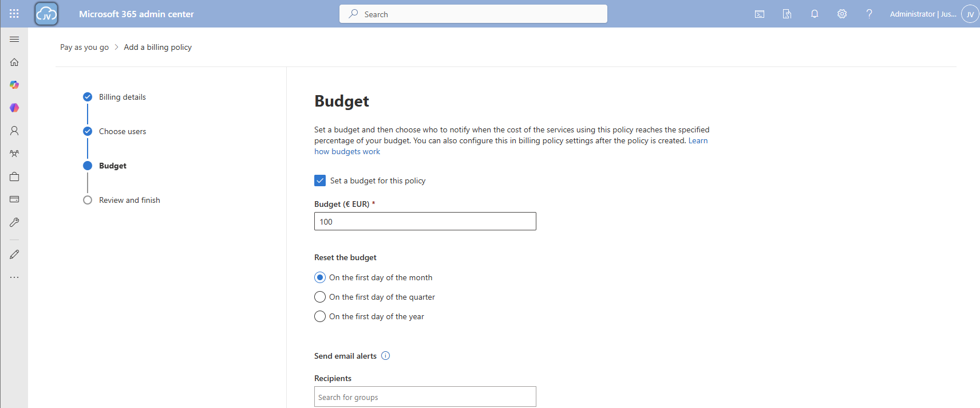This screenshot has width=980, height=408.
Task: Open the Users icon in sidebar
Action: [x=14, y=131]
